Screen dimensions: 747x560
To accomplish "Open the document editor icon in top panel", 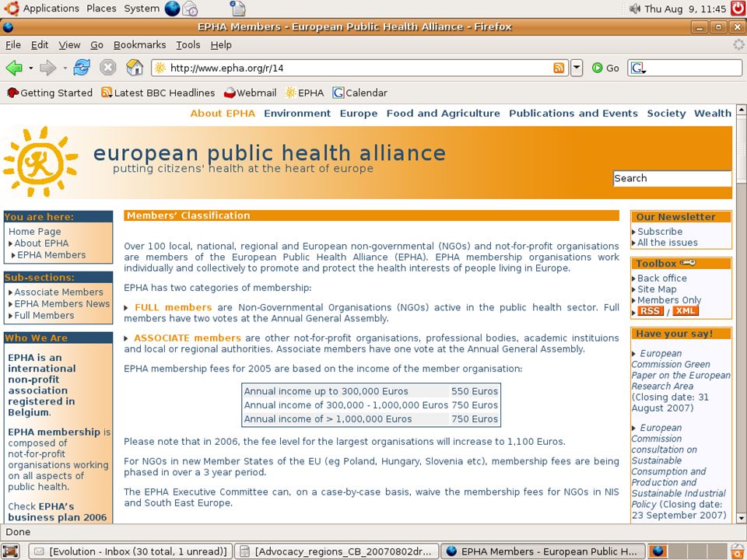I will (x=237, y=8).
